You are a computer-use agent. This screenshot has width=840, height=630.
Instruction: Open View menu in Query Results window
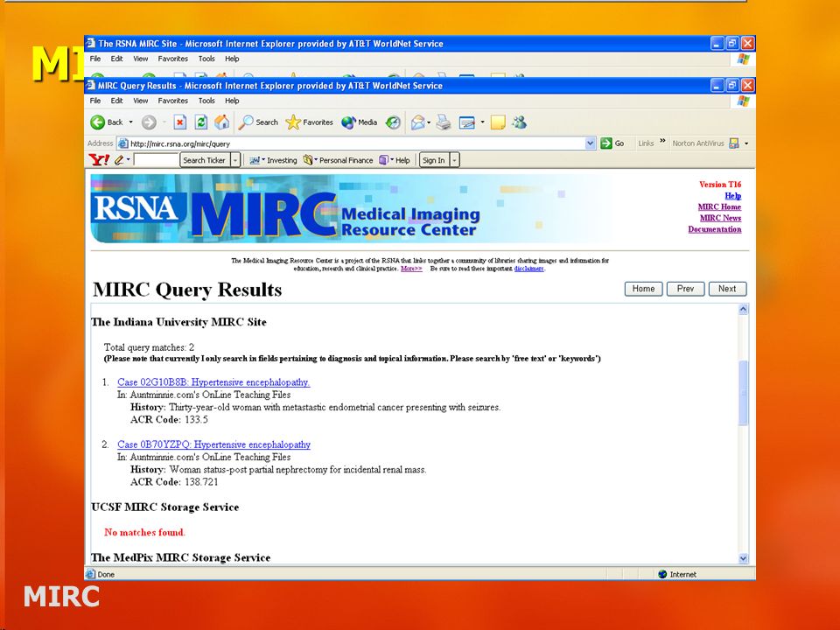[x=140, y=100]
